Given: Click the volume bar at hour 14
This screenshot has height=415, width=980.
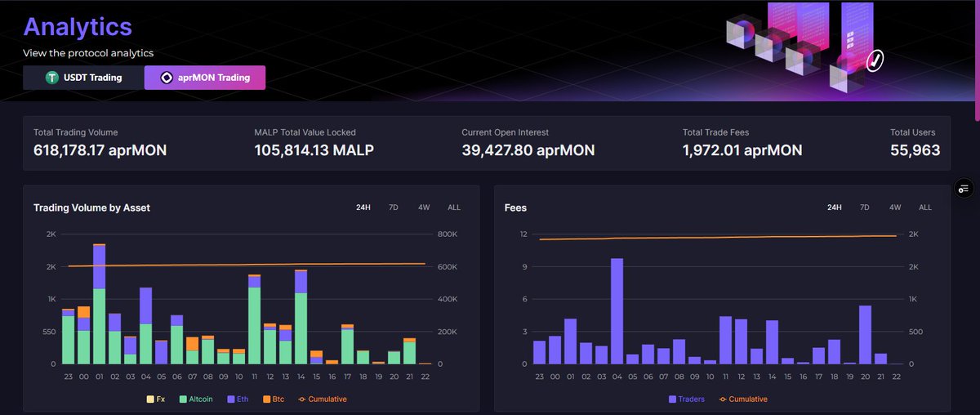Looking at the screenshot, I should coord(301,317).
